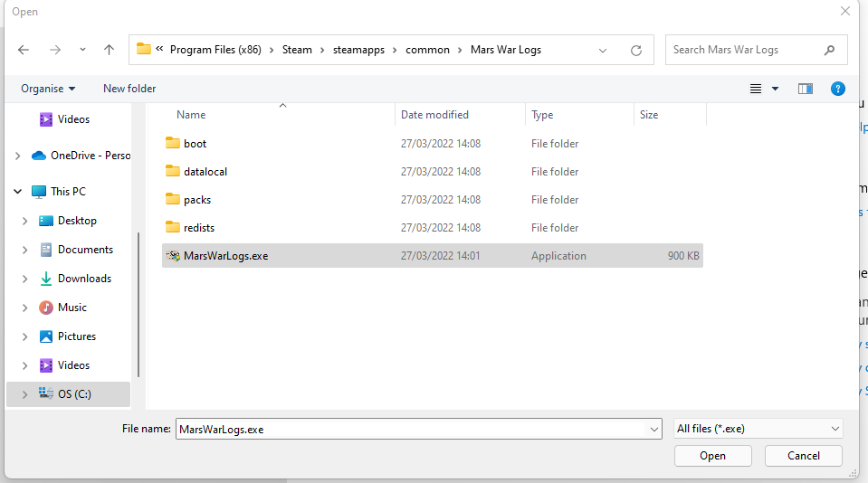Viewport: 868px width, 483px height.
Task: Navigate to Steam breadcrumb
Action: click(x=297, y=50)
